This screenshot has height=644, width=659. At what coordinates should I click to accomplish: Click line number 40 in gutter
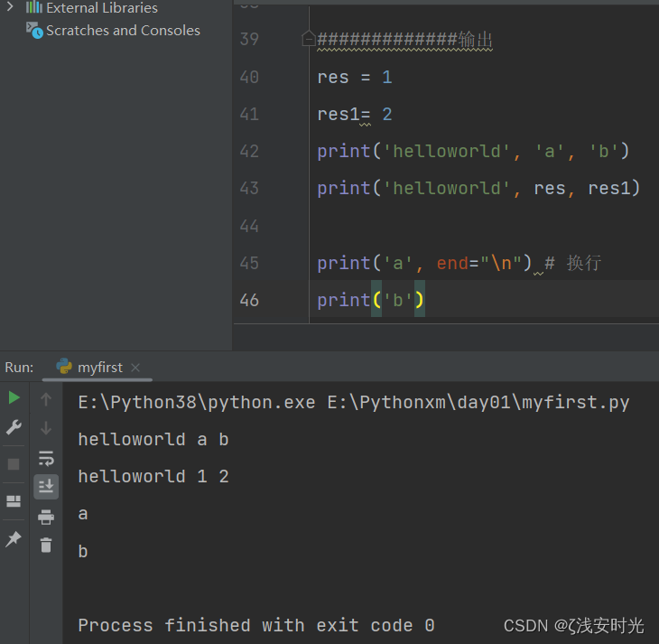(249, 78)
